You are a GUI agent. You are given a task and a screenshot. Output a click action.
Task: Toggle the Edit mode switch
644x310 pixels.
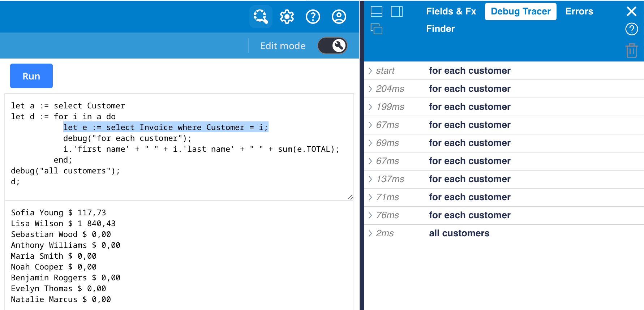click(332, 46)
